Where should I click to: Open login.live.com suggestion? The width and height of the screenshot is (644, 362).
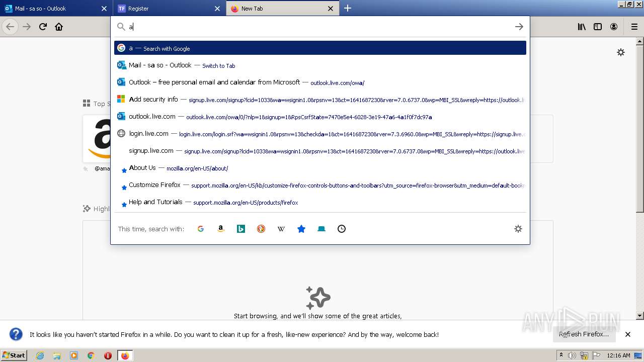click(320, 133)
